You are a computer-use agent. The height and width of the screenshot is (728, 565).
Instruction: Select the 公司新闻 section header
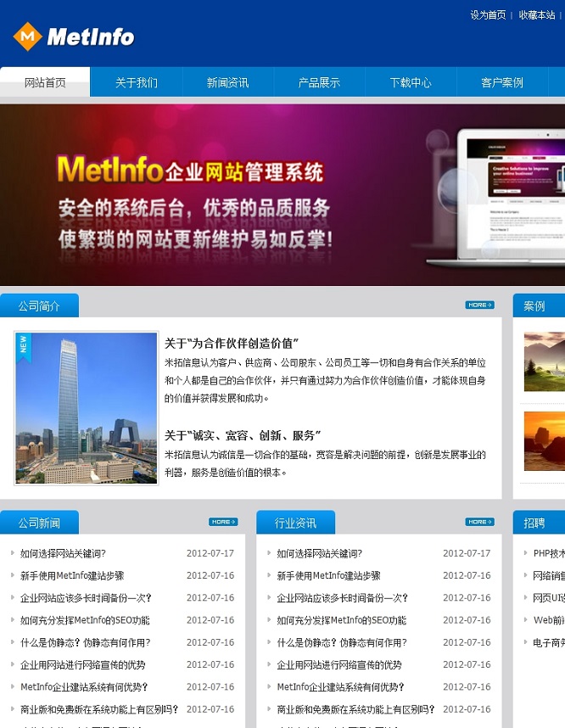[39, 523]
